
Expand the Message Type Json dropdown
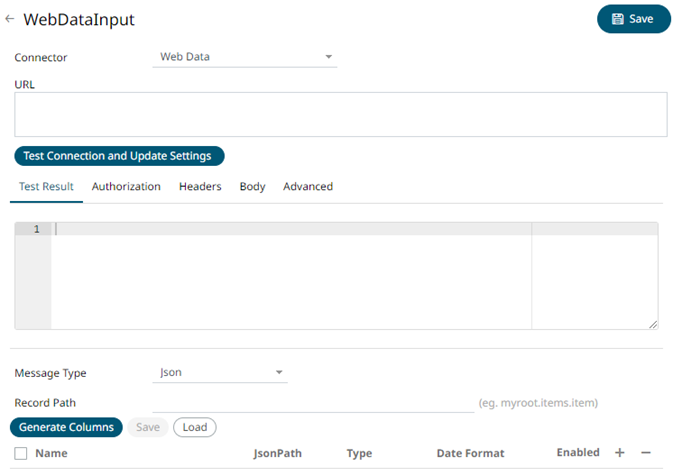click(222, 373)
